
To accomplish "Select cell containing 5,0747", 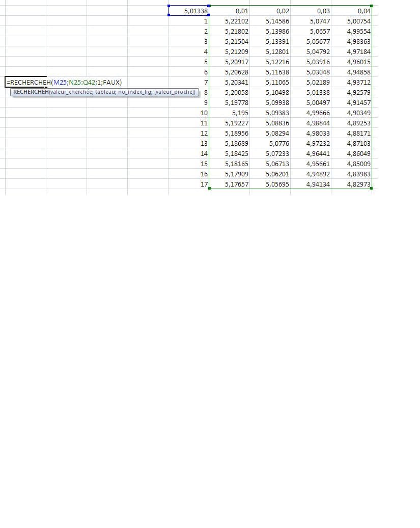I will (x=311, y=21).
